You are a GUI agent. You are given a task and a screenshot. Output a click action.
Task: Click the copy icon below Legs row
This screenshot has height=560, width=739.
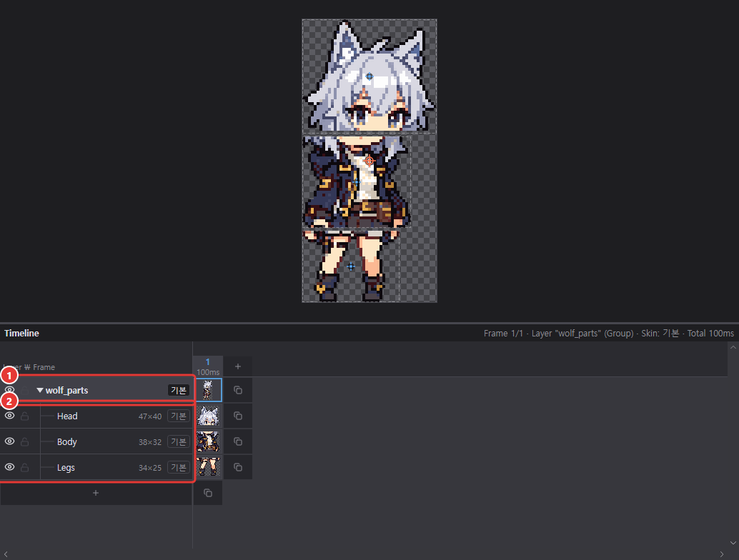point(208,493)
